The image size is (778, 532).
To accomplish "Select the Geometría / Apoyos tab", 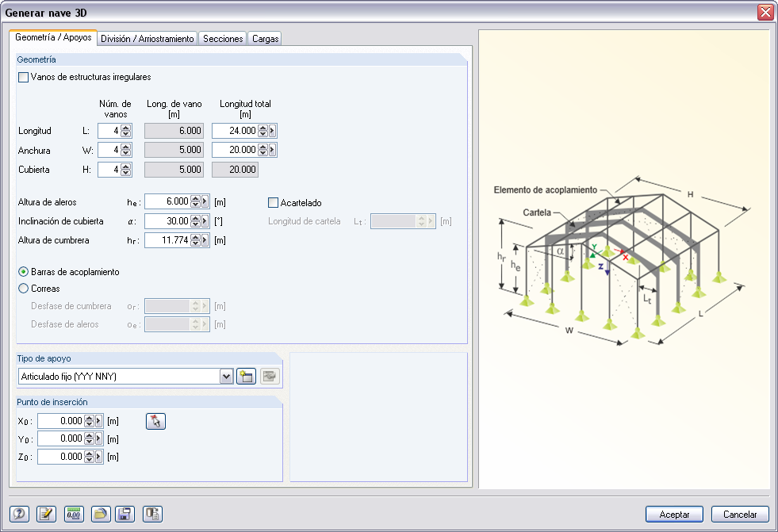I will pyautogui.click(x=53, y=37).
